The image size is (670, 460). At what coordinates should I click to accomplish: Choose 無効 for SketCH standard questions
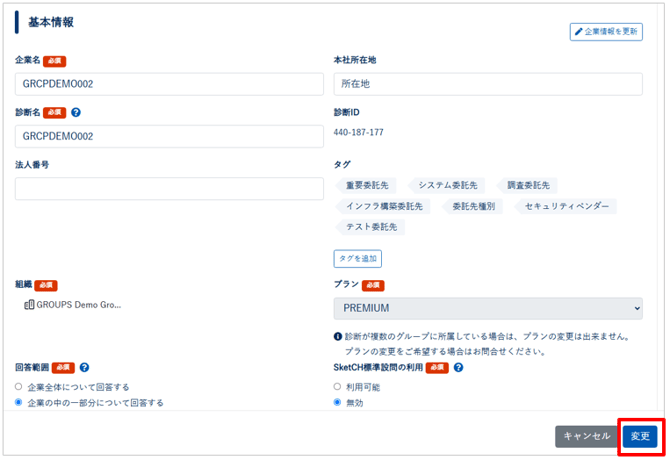point(337,402)
